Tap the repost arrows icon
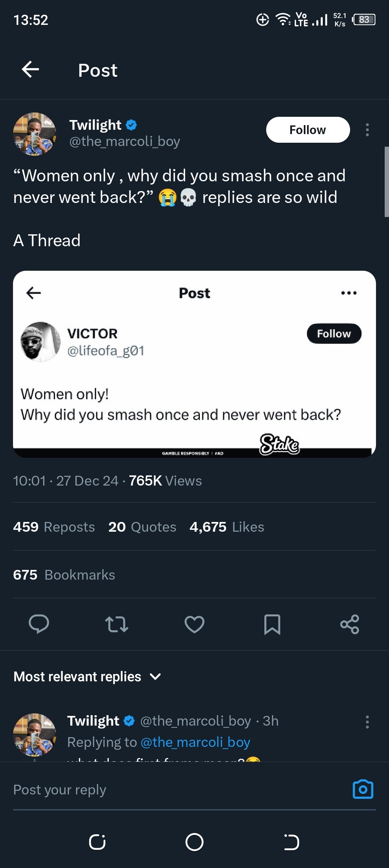This screenshot has width=389, height=868. coord(117,624)
